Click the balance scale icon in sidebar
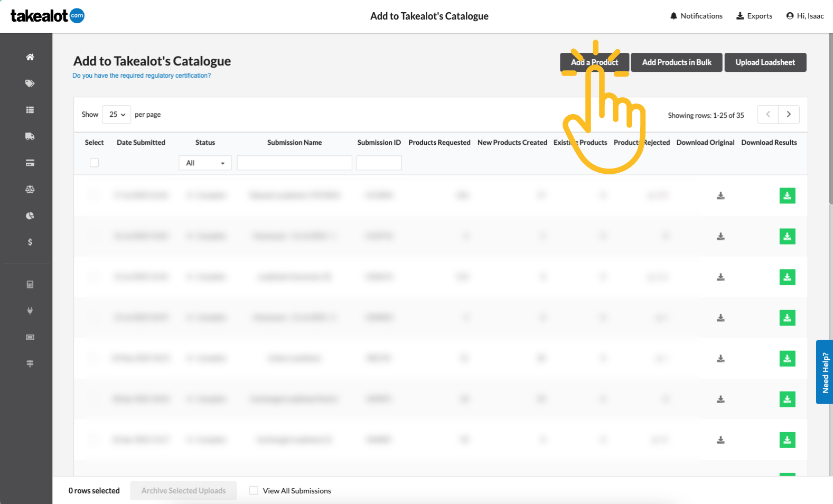Viewport: 833px width, 504px height. coord(30,189)
